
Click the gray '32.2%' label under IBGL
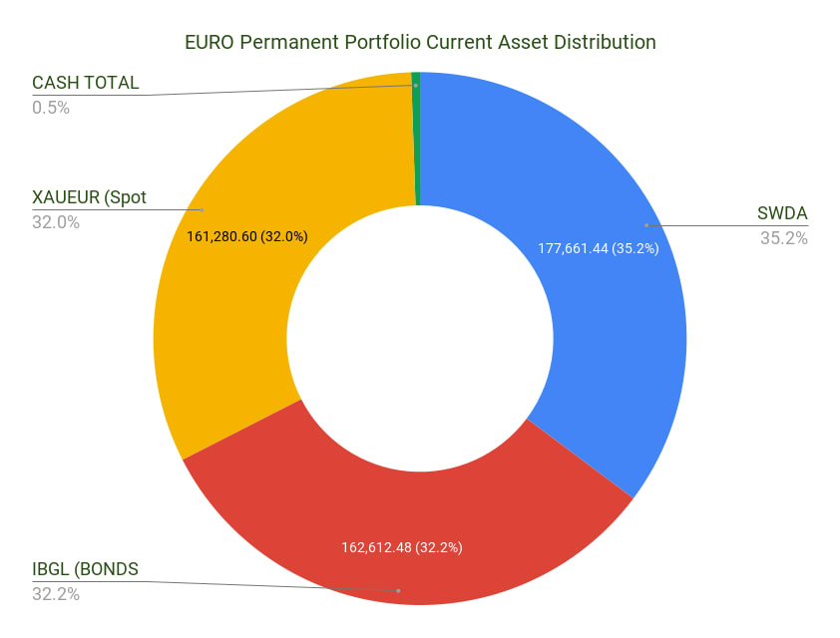[x=56, y=593]
